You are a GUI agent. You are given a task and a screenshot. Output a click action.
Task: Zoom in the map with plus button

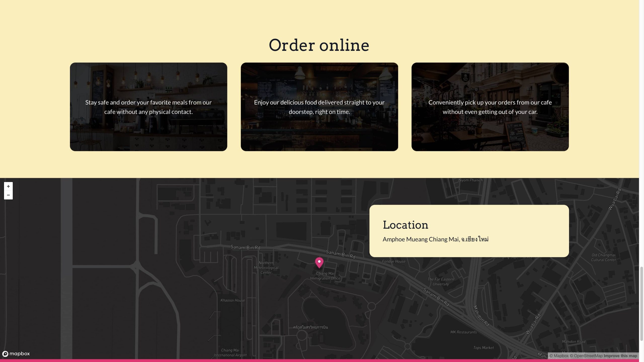click(8, 186)
